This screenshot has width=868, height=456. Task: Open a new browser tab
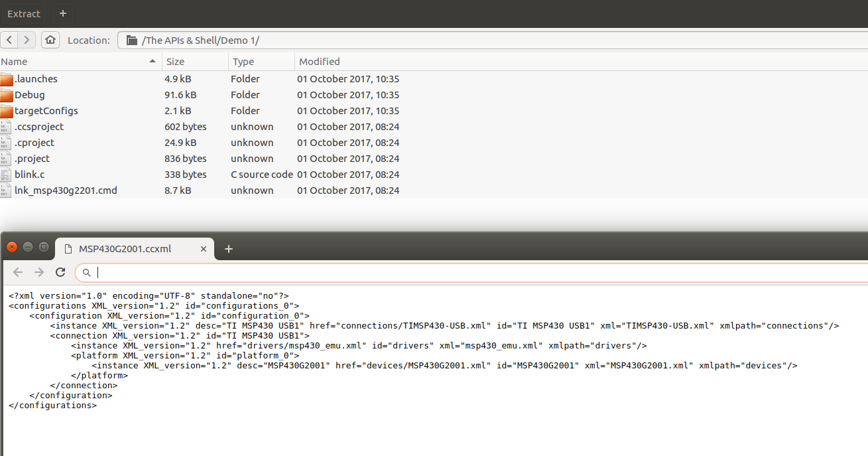(x=229, y=249)
